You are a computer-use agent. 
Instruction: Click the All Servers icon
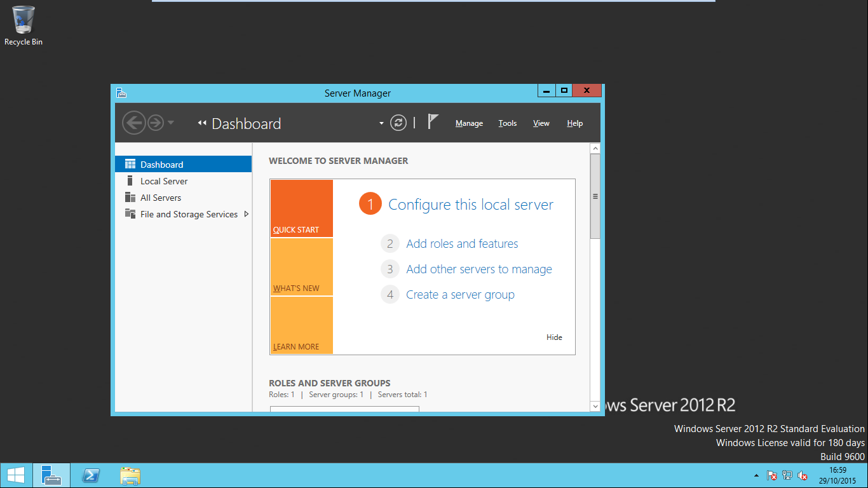point(130,198)
